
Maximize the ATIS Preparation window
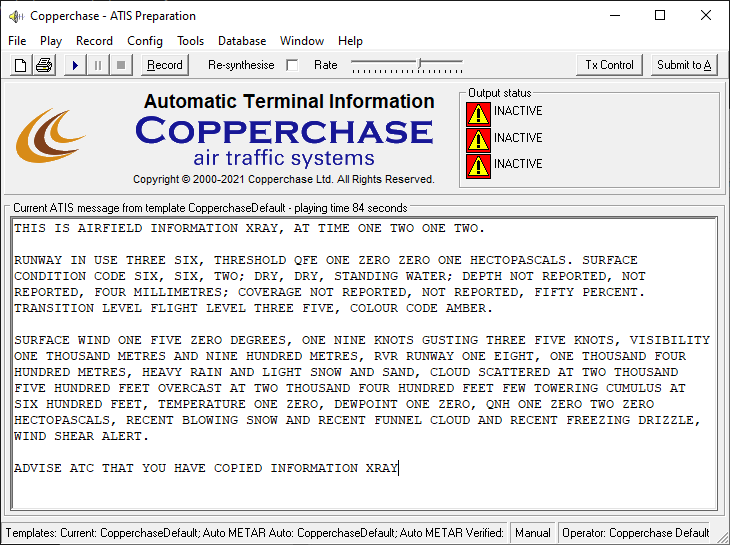click(x=660, y=15)
